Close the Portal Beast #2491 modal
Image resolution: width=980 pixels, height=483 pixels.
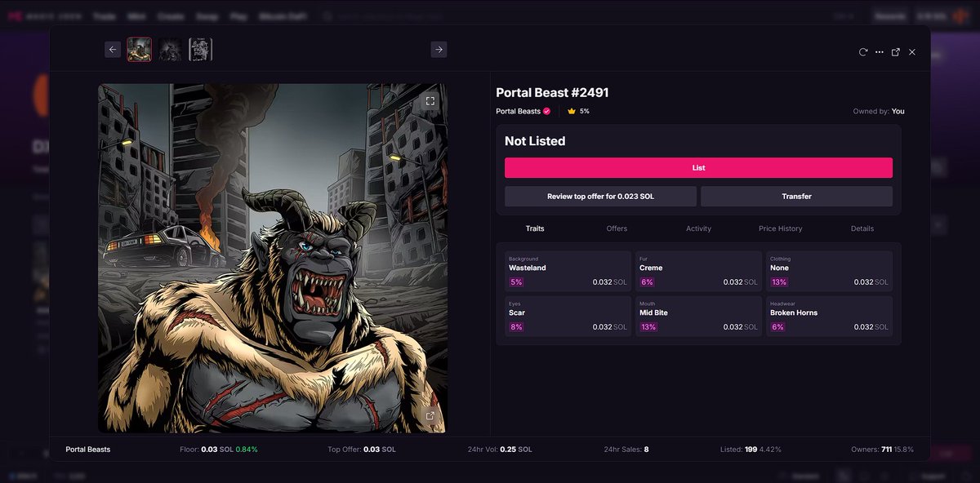[x=912, y=52]
